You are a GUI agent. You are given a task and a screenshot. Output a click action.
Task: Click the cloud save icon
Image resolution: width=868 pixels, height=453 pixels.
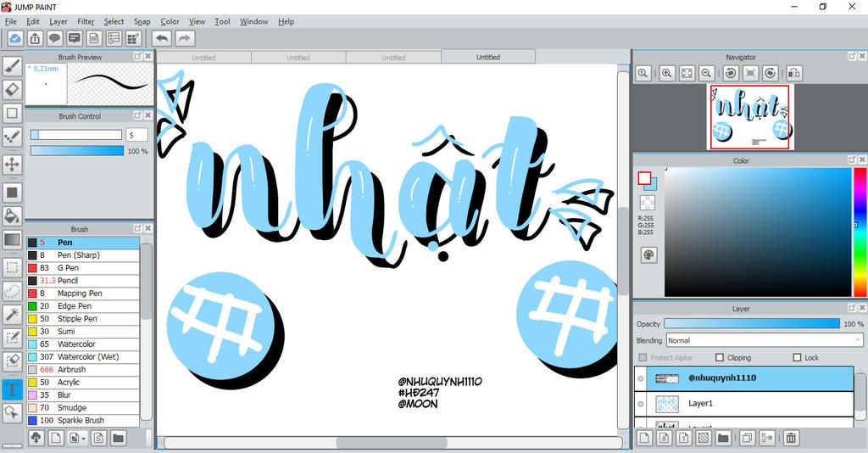coord(15,38)
